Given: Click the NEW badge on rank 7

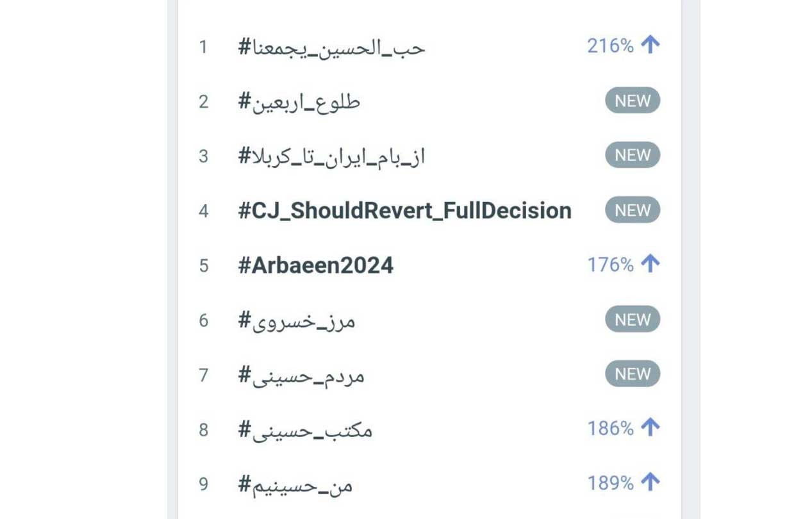Looking at the screenshot, I should [633, 374].
